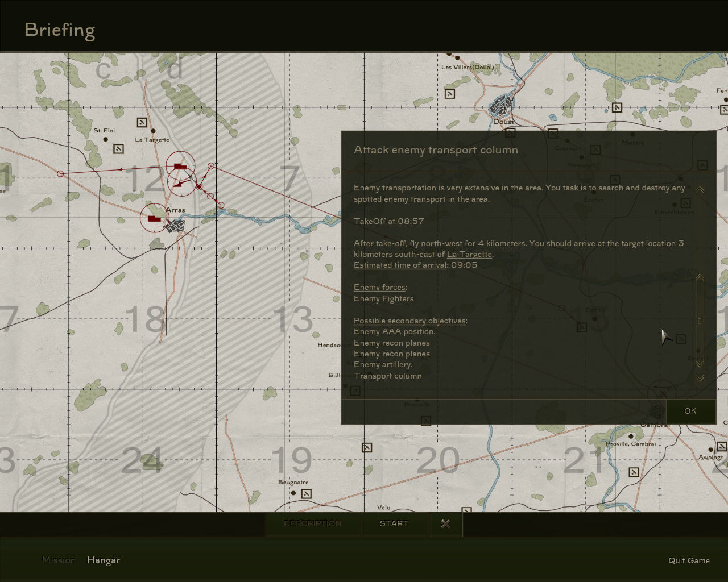728x582 pixels.
Task: Click the 'Velu' map label
Action: point(384,508)
